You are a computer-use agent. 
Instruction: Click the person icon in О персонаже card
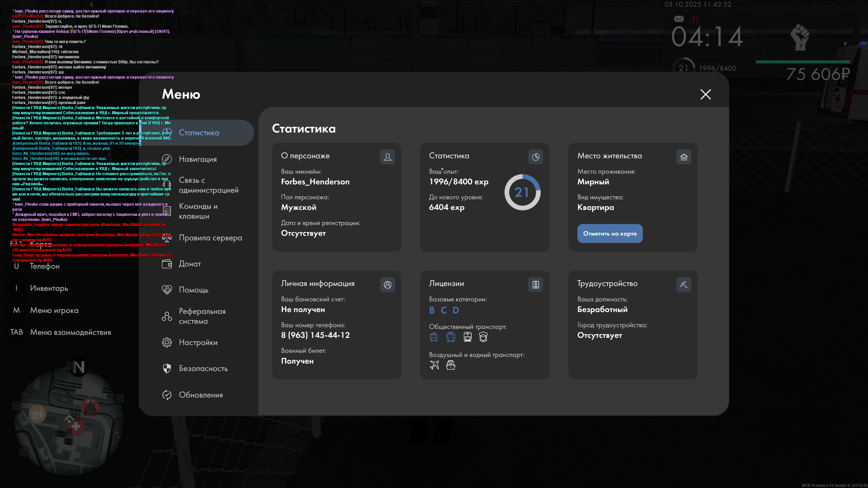[x=387, y=157]
